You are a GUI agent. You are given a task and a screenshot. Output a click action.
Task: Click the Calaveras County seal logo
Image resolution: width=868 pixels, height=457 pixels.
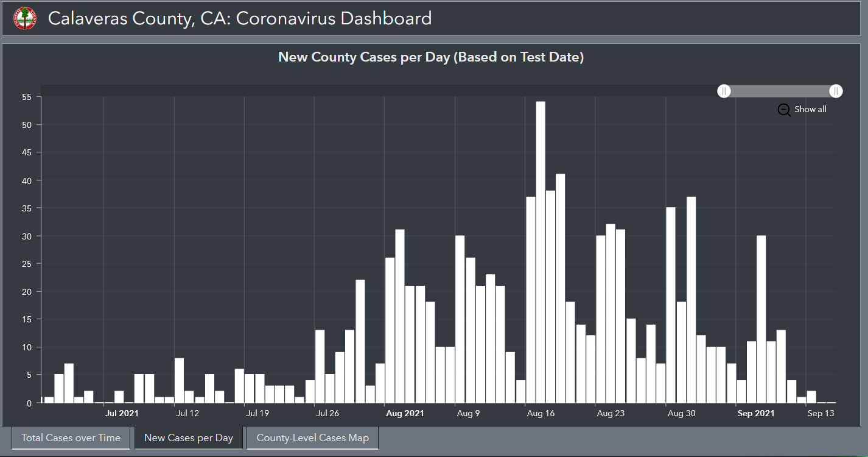tap(25, 18)
